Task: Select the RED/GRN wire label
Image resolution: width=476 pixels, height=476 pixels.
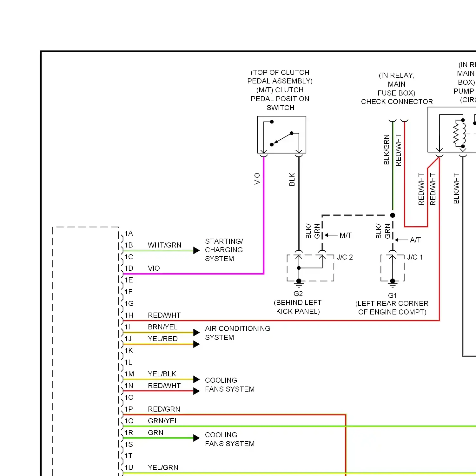Action: tap(164, 409)
